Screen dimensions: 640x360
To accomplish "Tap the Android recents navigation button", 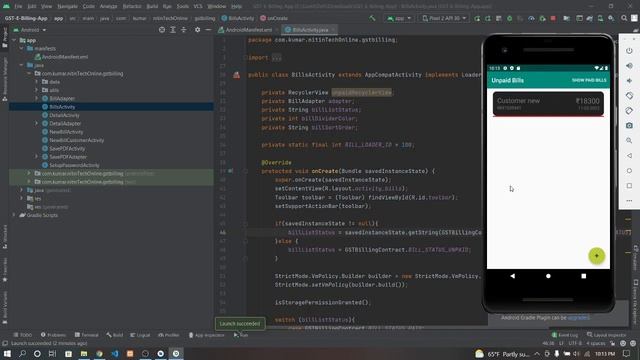I will coord(584,276).
